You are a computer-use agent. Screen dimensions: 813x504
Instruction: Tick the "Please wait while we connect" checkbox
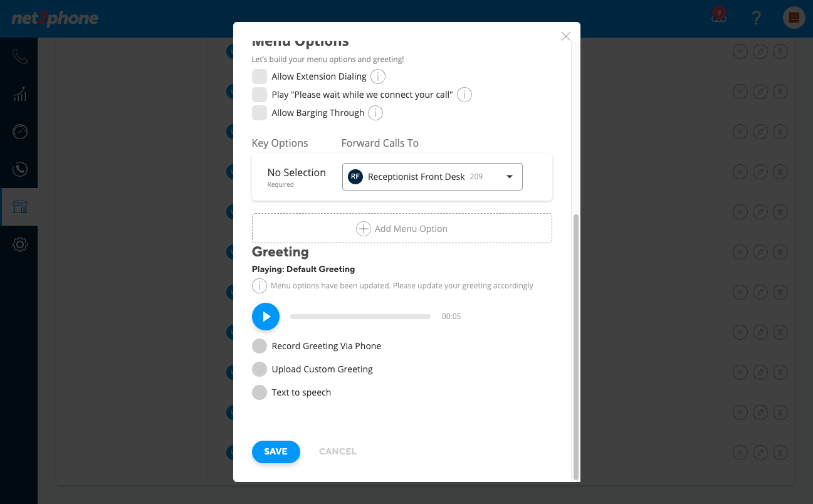click(x=260, y=95)
